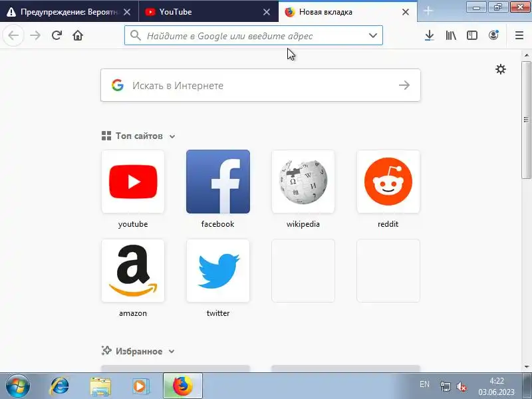Open the hamburger application menu
The image size is (532, 399).
519,35
